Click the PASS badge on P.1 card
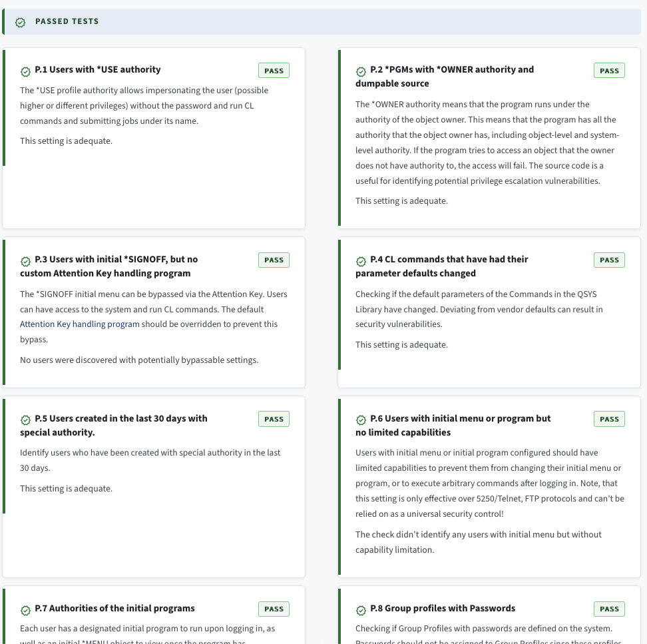The width and height of the screenshot is (647, 644). click(x=274, y=71)
